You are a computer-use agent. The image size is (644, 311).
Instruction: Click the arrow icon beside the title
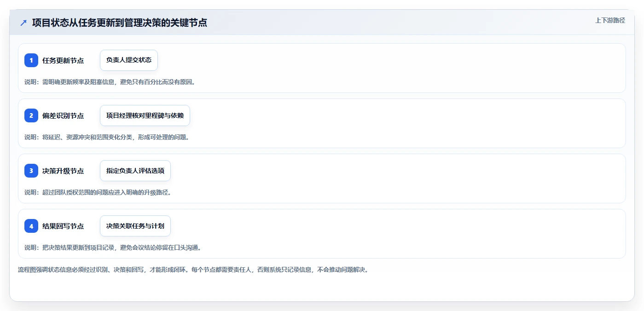(x=23, y=23)
